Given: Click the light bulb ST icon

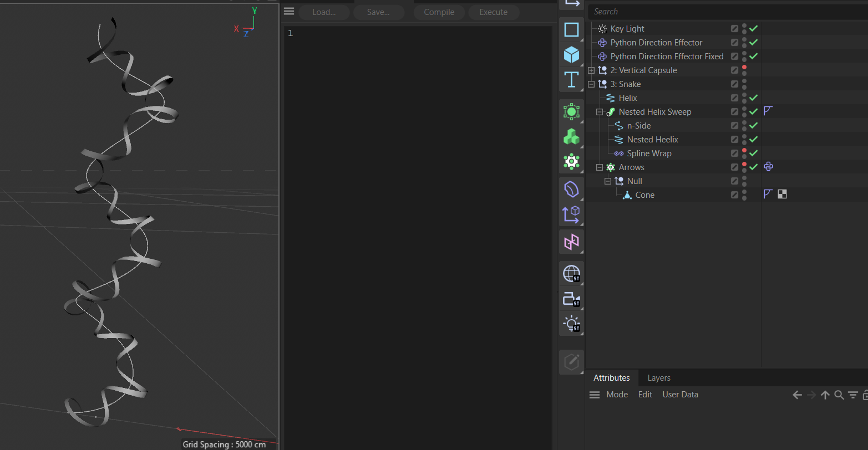Looking at the screenshot, I should 571,324.
